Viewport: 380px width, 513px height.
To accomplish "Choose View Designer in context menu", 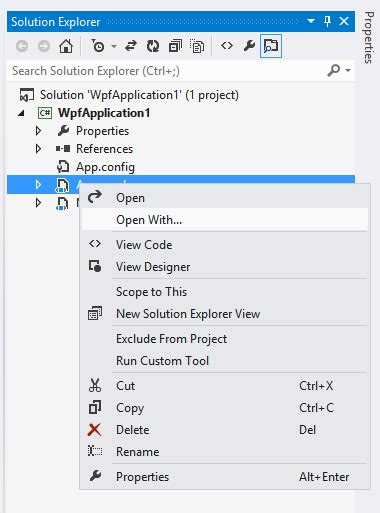I will [225, 267].
